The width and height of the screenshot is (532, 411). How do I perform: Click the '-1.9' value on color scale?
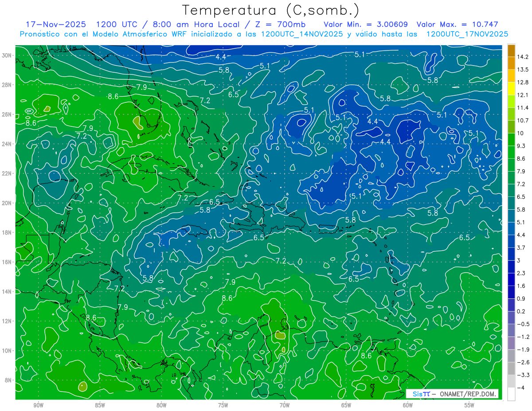pyautogui.click(x=524, y=349)
